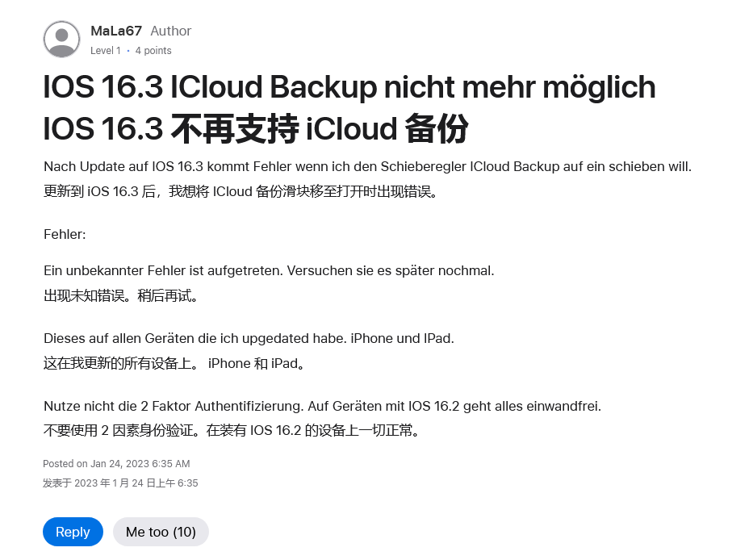Click the Chinese headline about iCloud 备份
The height and width of the screenshot is (560, 753).
tap(255, 129)
